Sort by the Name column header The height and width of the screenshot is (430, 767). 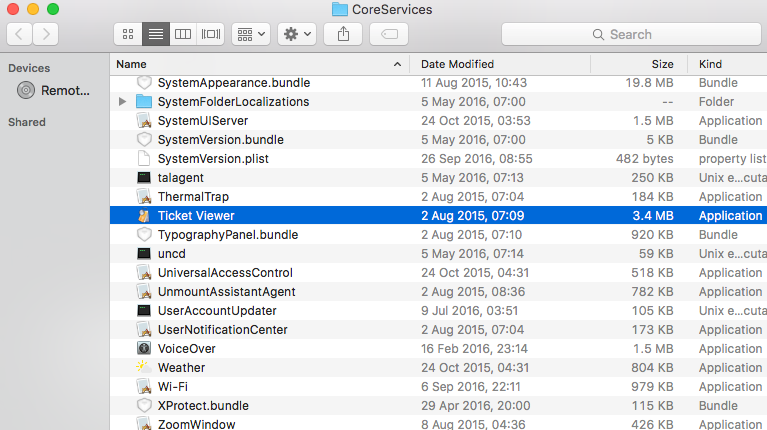pos(250,64)
